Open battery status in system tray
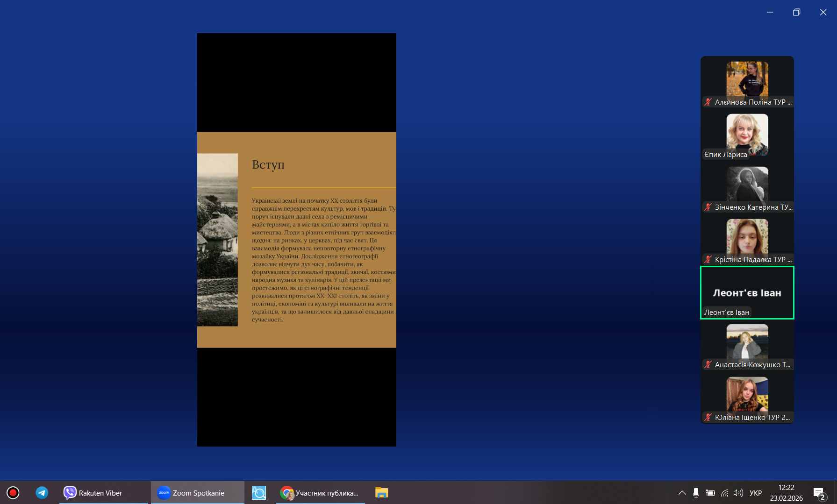Image resolution: width=837 pixels, height=504 pixels. click(710, 493)
